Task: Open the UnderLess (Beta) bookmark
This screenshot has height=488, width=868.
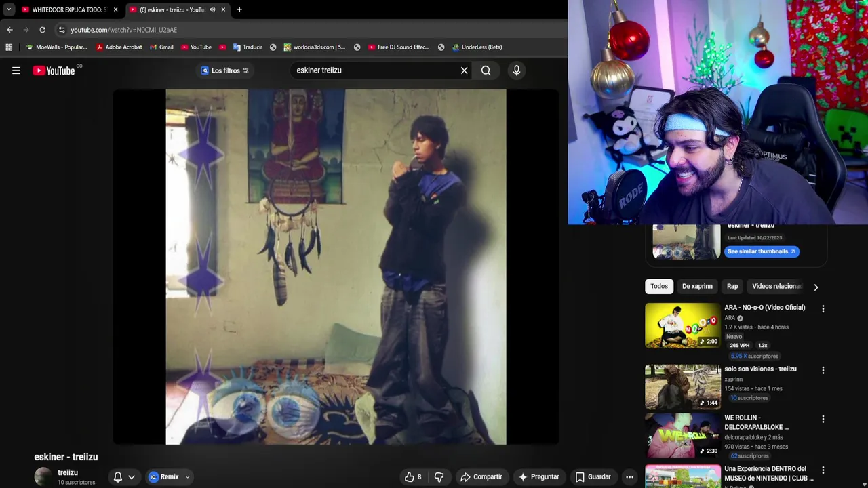Action: coord(477,47)
